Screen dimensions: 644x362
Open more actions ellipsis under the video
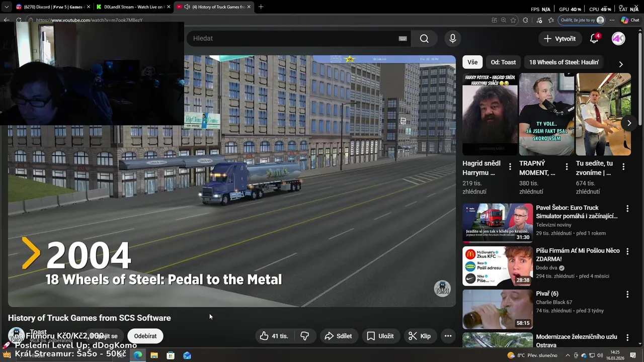coord(448,336)
